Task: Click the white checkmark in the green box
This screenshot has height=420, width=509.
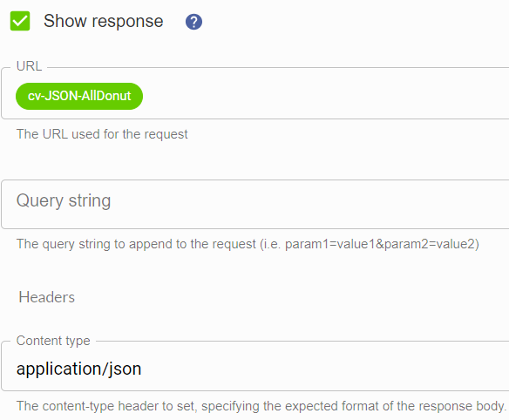Action: [20, 21]
